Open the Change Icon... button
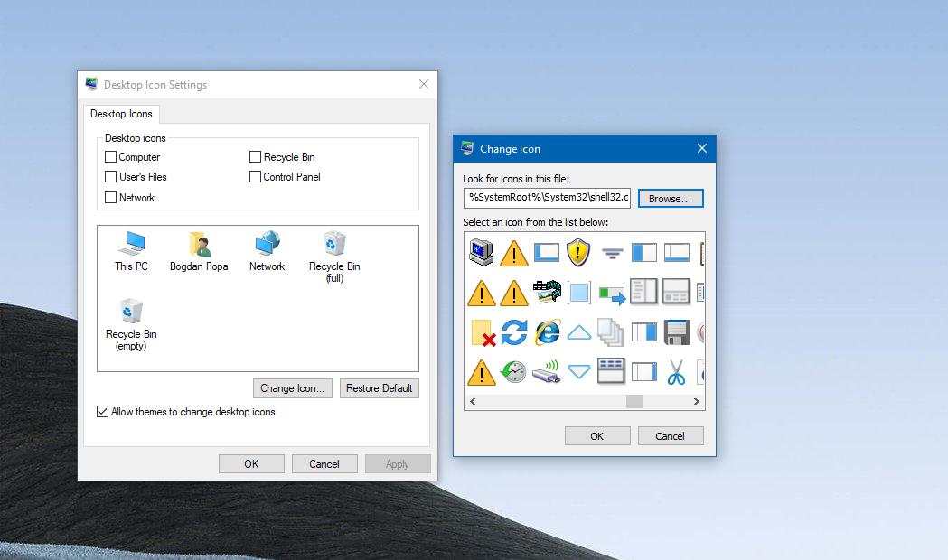The height and width of the screenshot is (560, 948). [293, 388]
